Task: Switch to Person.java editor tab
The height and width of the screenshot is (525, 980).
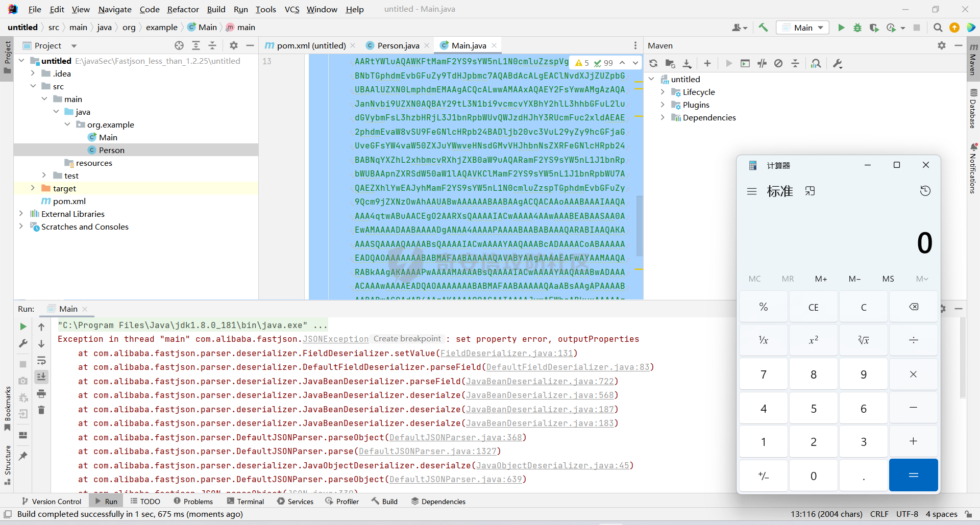Action: (x=398, y=45)
